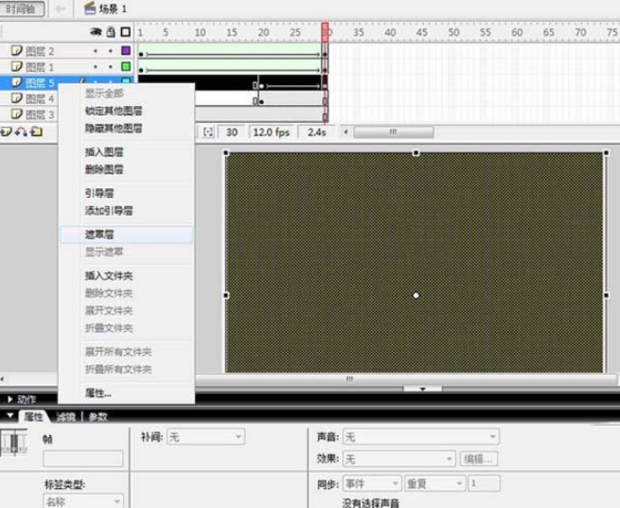This screenshot has width=620, height=508.
Task: Click the 时间轴 timeline button
Action: click(x=21, y=8)
